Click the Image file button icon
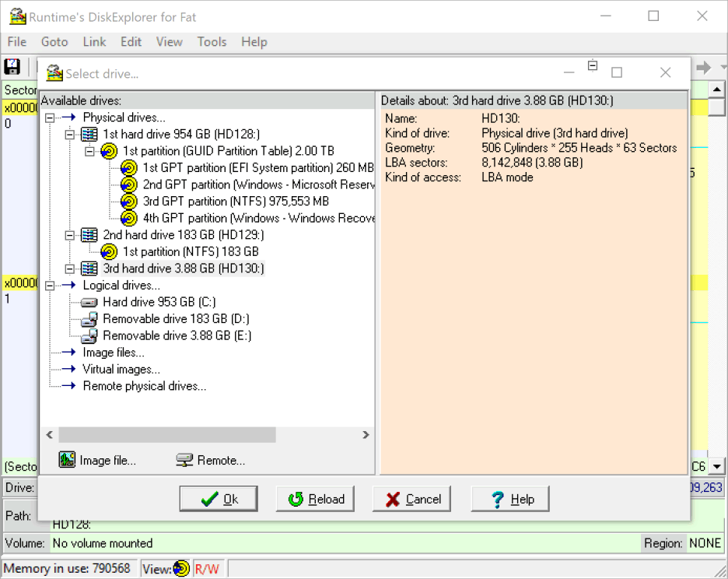Image resolution: width=728 pixels, height=579 pixels. point(67,460)
